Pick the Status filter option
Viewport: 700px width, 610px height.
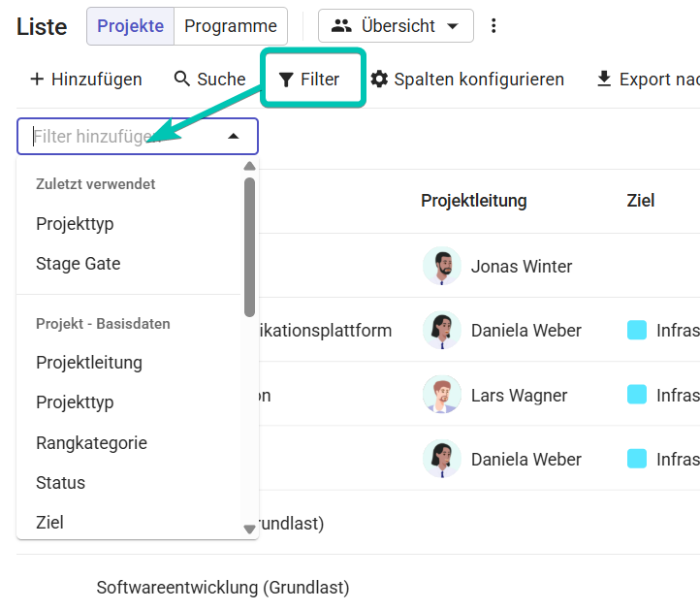point(60,482)
